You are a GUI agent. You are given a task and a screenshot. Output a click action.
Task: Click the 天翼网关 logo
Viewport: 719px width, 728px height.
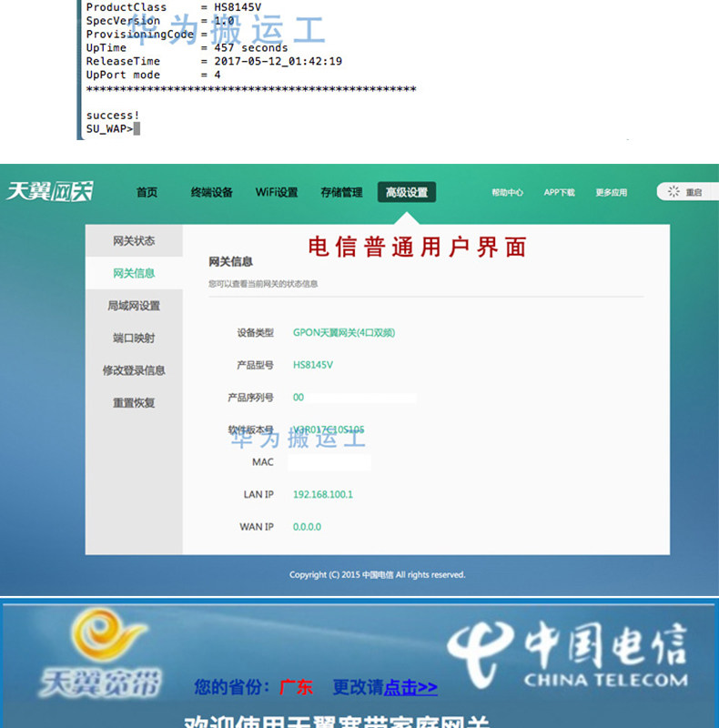(50, 191)
